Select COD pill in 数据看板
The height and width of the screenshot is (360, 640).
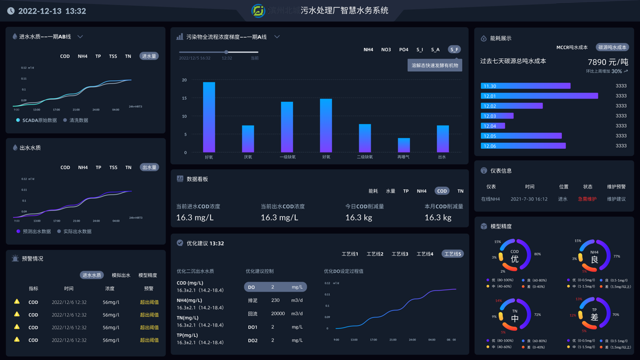point(442,191)
